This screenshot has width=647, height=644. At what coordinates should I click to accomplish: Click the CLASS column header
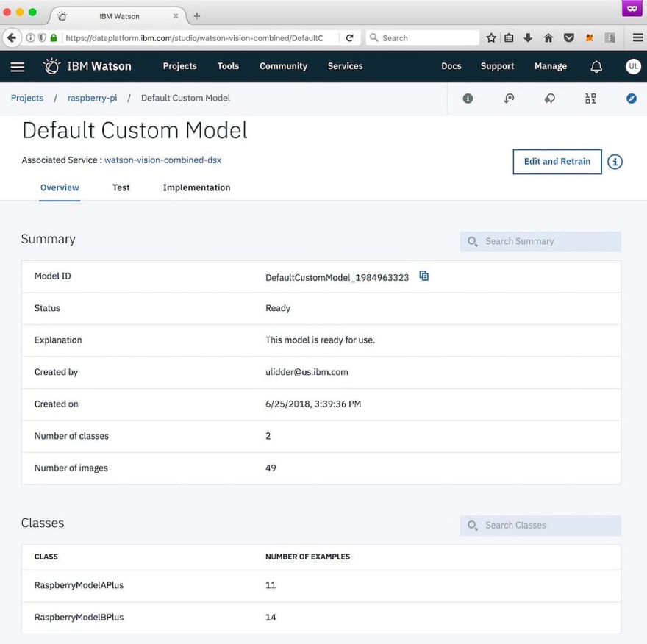click(46, 557)
